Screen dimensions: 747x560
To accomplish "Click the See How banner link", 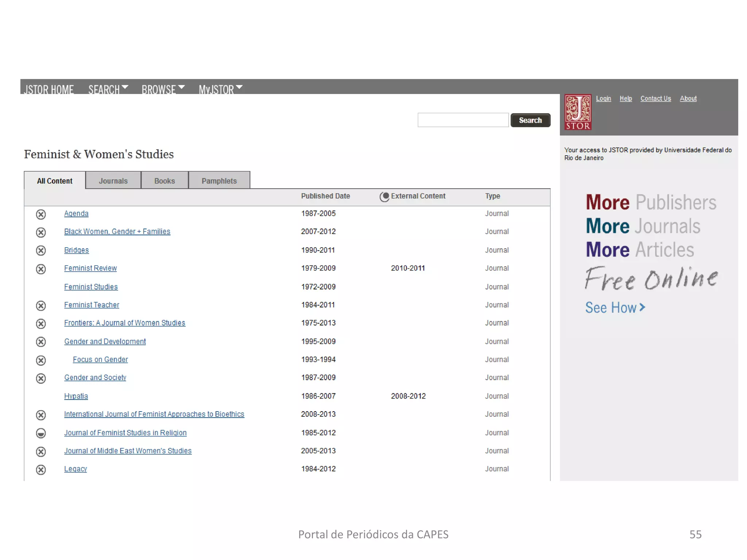I will (x=615, y=308).
